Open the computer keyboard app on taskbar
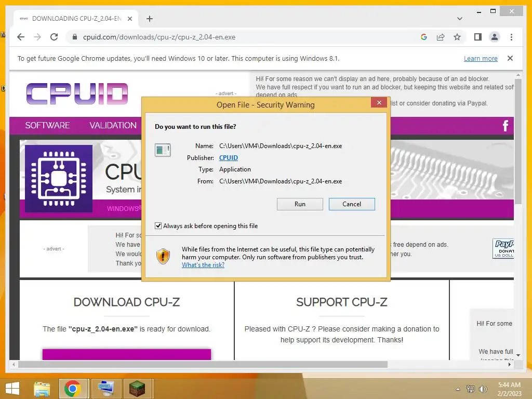The width and height of the screenshot is (532, 399). coord(105,389)
